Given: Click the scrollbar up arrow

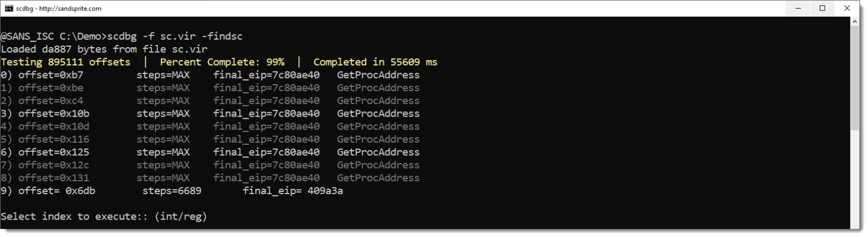Looking at the screenshot, I should point(854,22).
